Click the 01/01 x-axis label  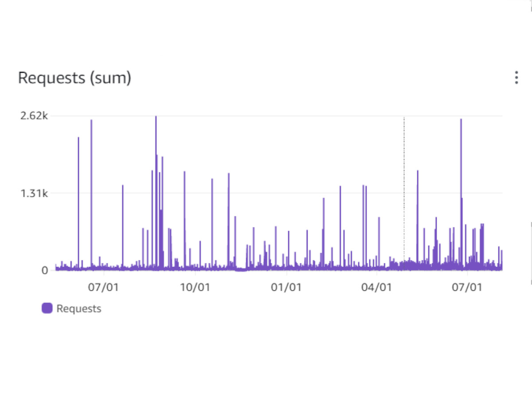coord(286,287)
